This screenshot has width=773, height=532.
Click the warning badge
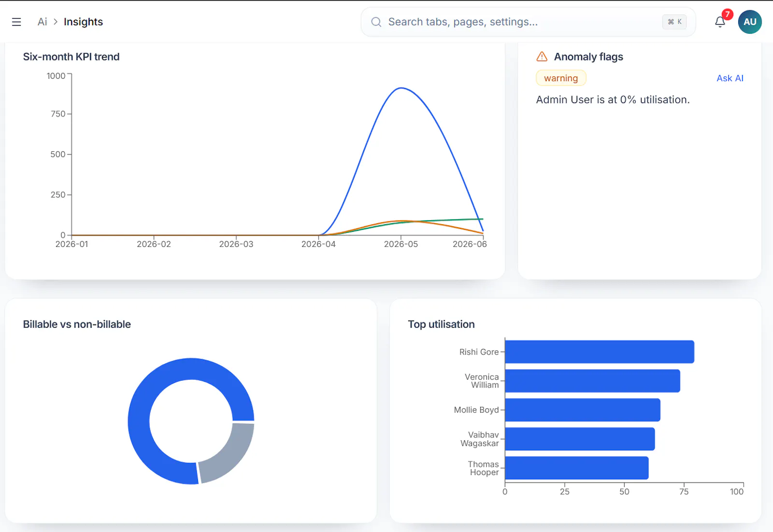point(561,78)
